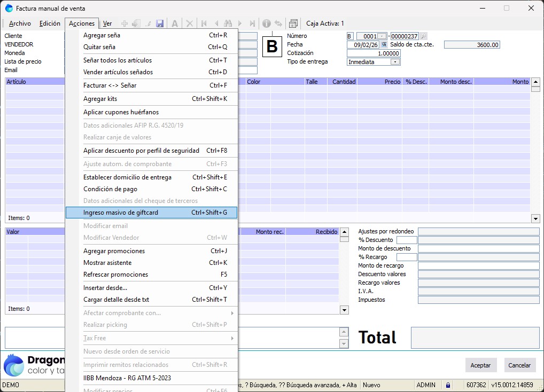Click the padlock icon in status bar
This screenshot has height=392, width=544.
pos(448,385)
